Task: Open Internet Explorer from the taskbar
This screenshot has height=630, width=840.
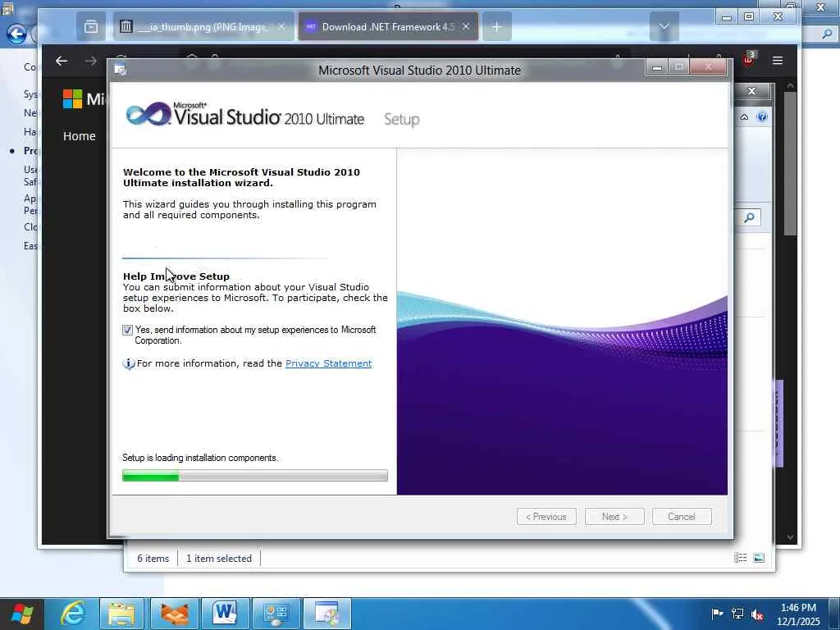Action: click(72, 614)
